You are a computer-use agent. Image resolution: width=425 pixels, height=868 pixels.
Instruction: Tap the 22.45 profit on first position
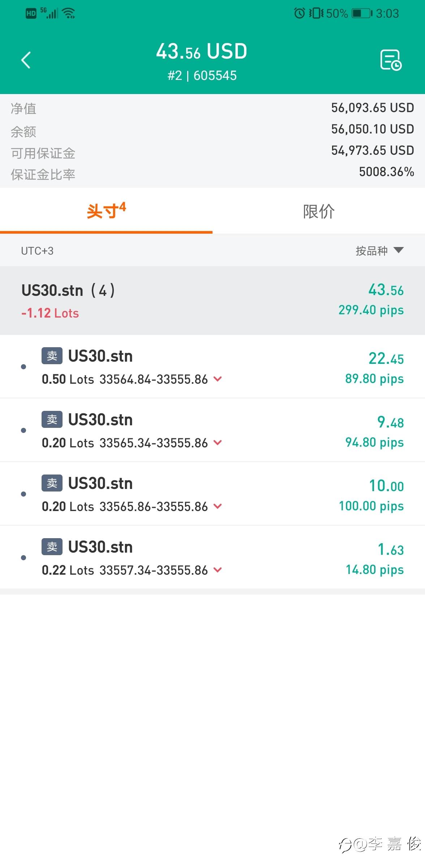point(386,359)
